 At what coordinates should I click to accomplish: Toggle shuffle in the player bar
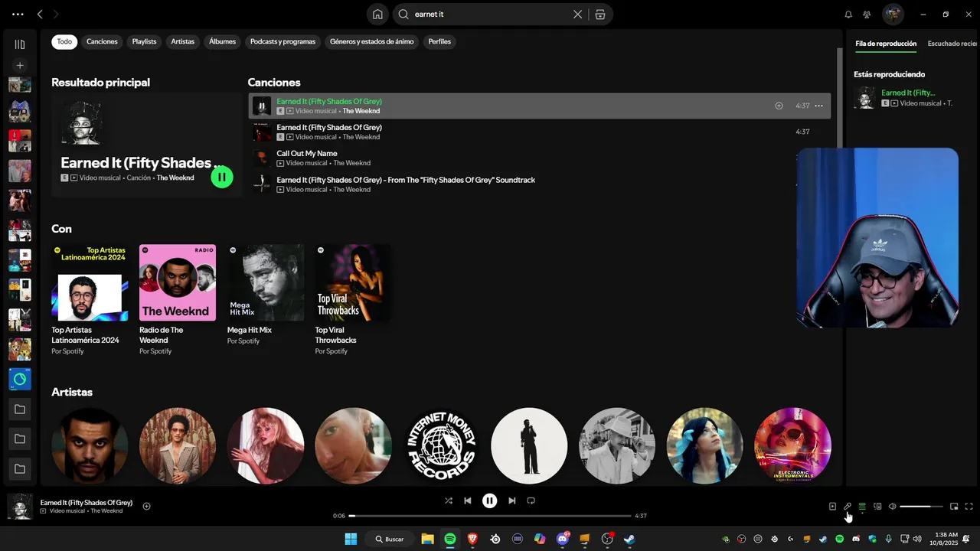click(449, 500)
